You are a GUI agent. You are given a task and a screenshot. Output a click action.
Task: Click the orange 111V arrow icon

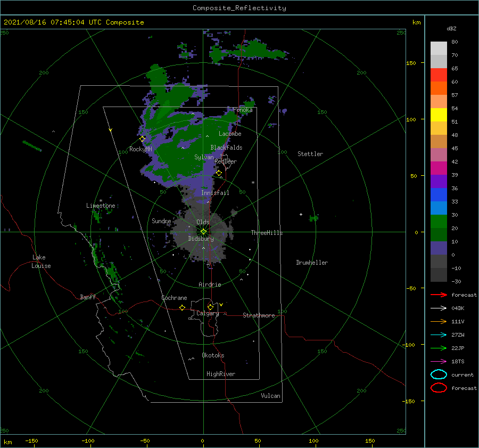point(439,321)
